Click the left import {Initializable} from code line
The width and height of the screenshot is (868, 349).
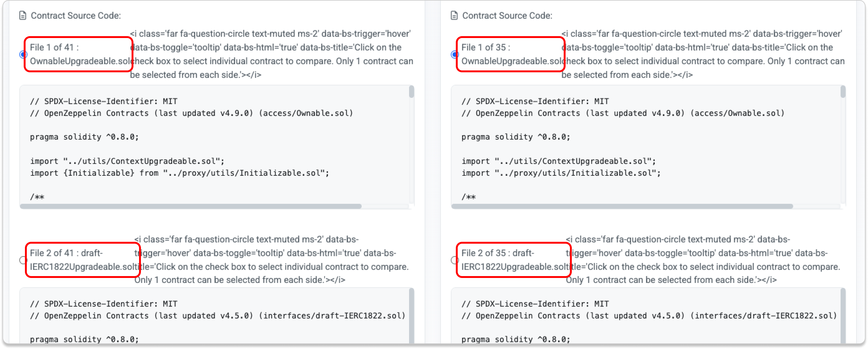click(179, 173)
